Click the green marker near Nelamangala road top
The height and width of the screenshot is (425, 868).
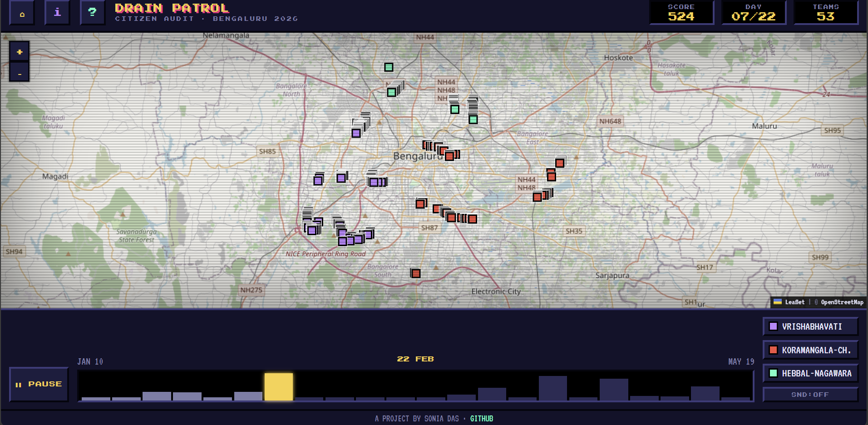(389, 67)
